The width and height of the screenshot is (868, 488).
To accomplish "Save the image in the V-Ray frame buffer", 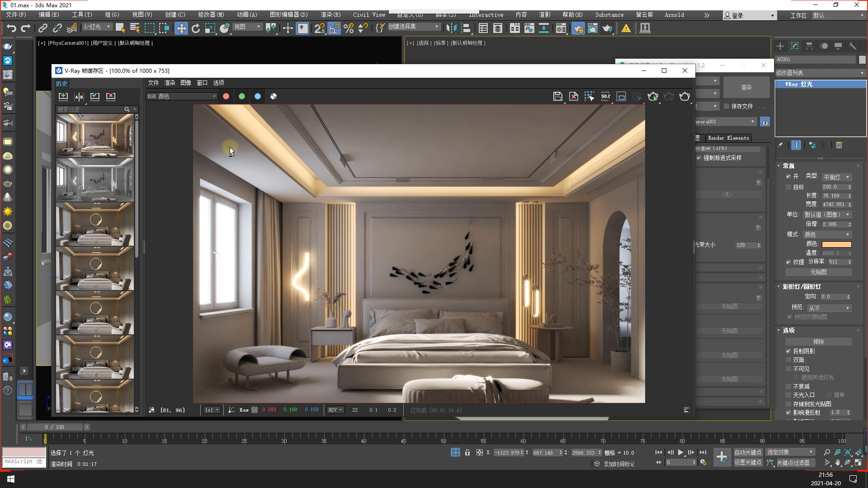I will [x=557, y=96].
